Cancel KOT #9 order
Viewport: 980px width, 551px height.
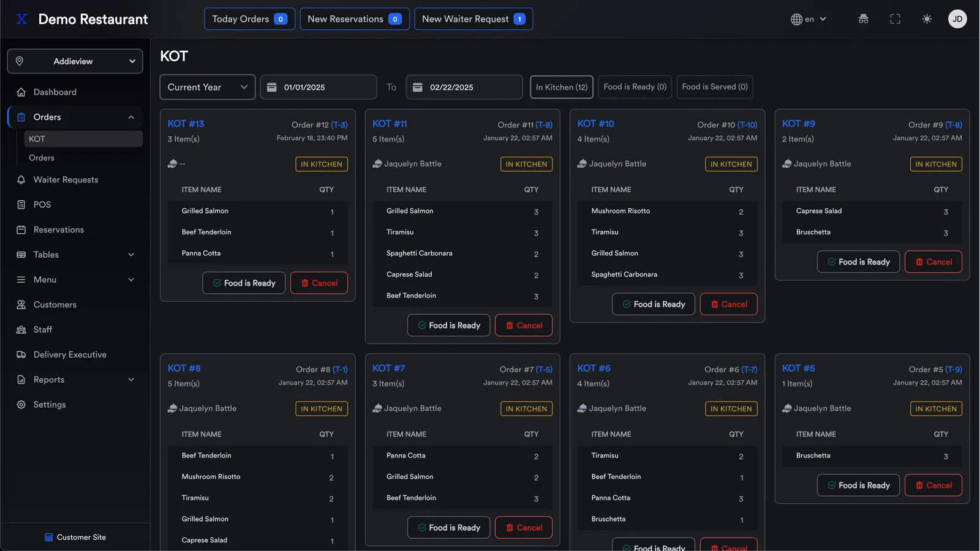click(933, 262)
